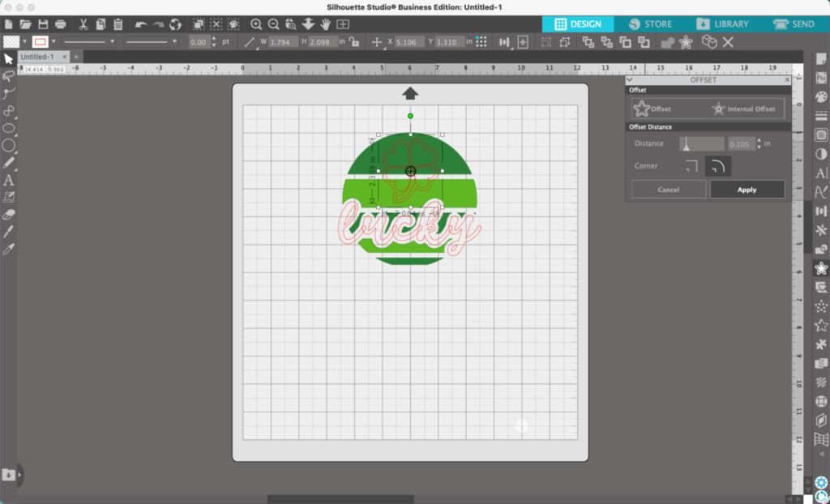
Task: Switch to the DESIGN tab
Action: click(578, 24)
